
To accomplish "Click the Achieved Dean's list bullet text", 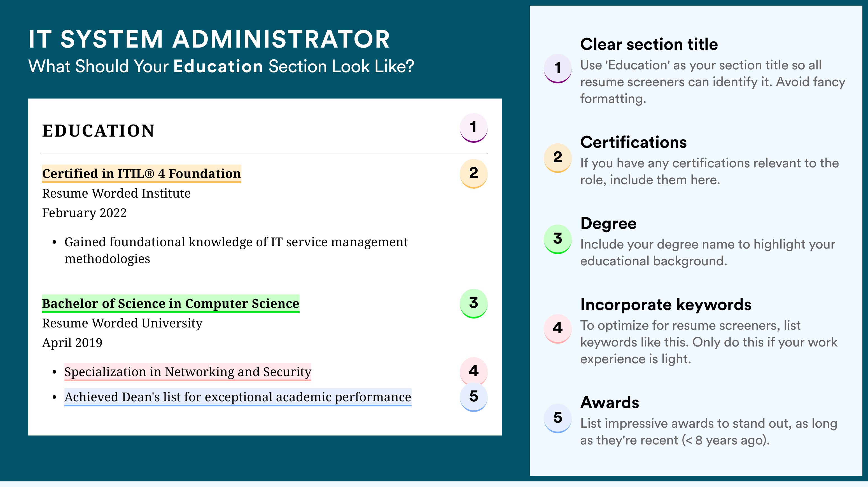I will 238,397.
